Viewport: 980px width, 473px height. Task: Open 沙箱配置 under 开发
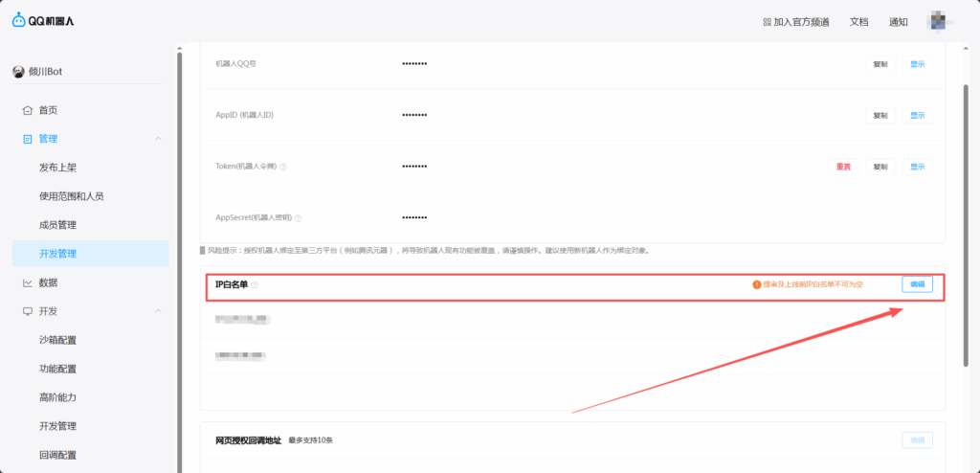point(57,340)
